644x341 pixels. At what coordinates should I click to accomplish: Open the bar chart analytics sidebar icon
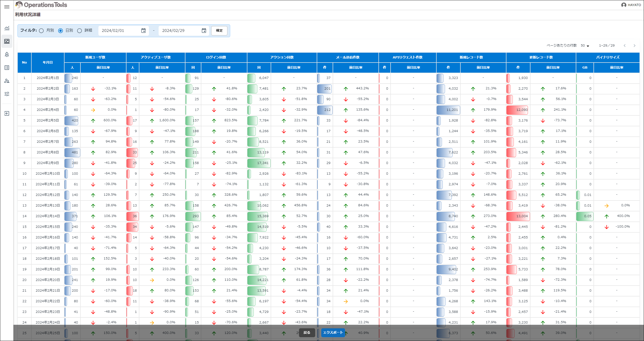click(x=7, y=28)
